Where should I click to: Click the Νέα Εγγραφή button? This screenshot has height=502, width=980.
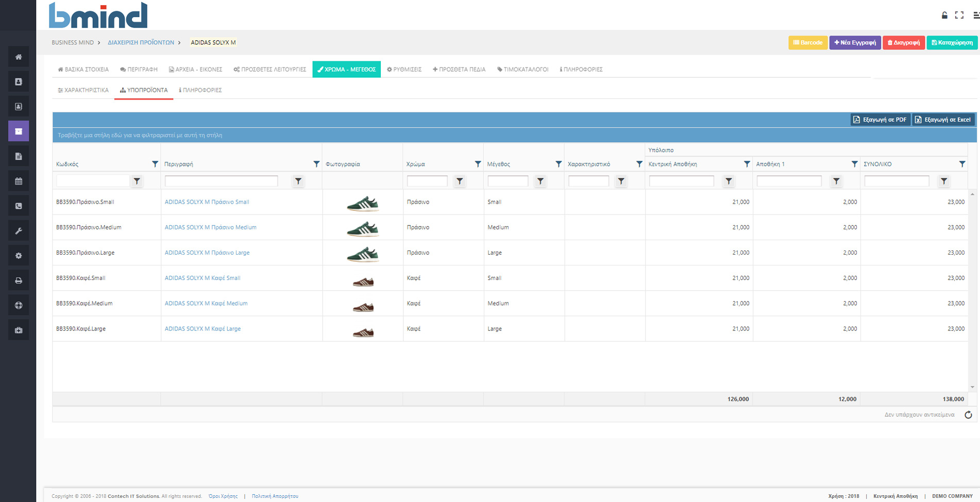[x=855, y=42]
